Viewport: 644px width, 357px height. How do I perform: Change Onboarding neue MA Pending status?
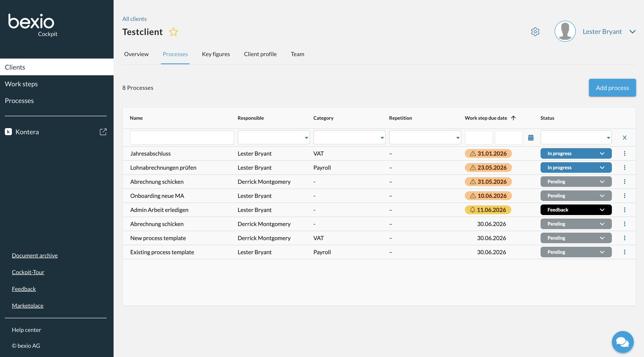[x=576, y=196]
